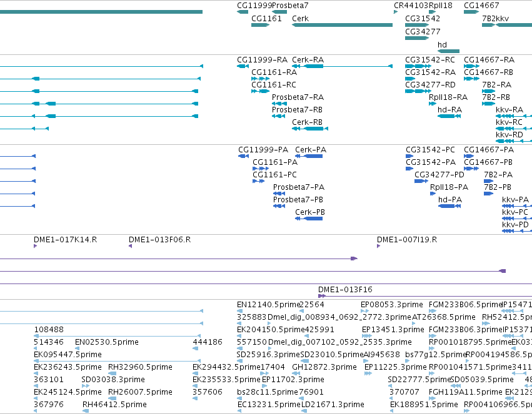Click the CG11999 gene label
The height and width of the screenshot is (414, 532).
click(254, 6)
